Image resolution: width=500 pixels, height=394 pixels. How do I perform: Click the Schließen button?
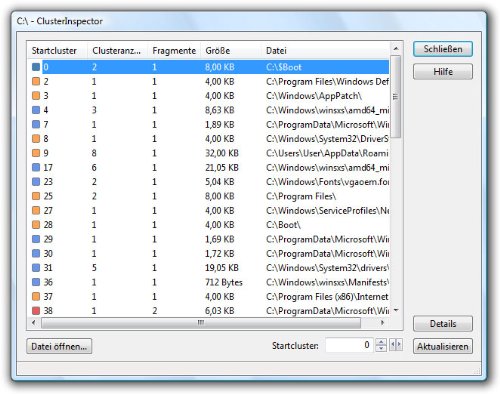tap(443, 49)
